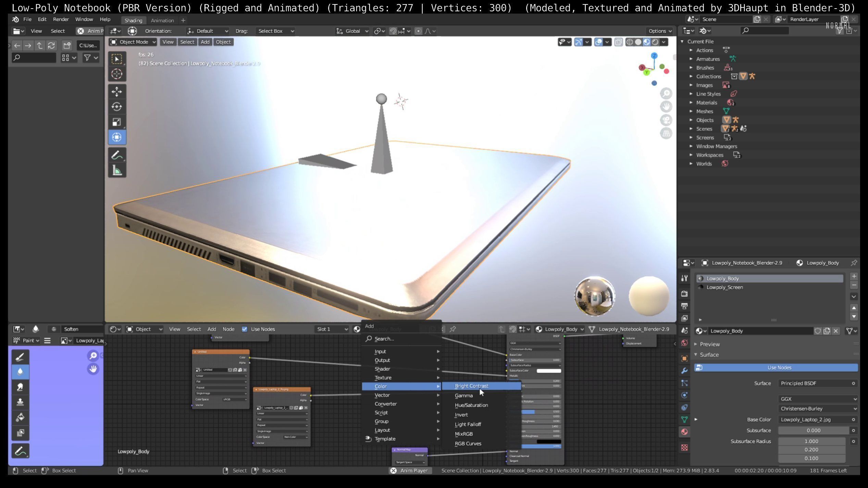This screenshot has width=868, height=488.
Task: Toggle camera view gizmo in viewport
Action: point(666,120)
